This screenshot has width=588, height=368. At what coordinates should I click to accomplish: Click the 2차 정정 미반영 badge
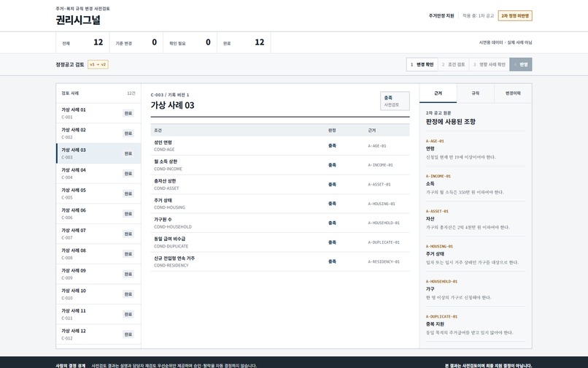point(515,16)
